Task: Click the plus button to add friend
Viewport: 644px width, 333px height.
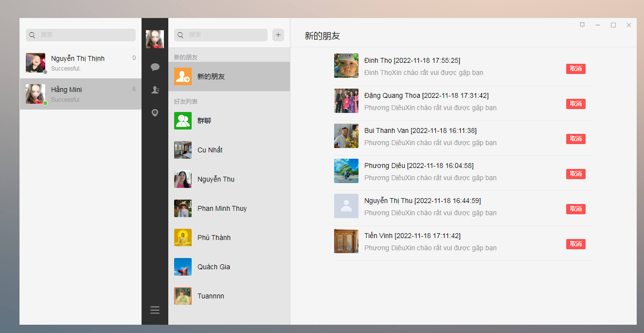Action: click(x=278, y=35)
